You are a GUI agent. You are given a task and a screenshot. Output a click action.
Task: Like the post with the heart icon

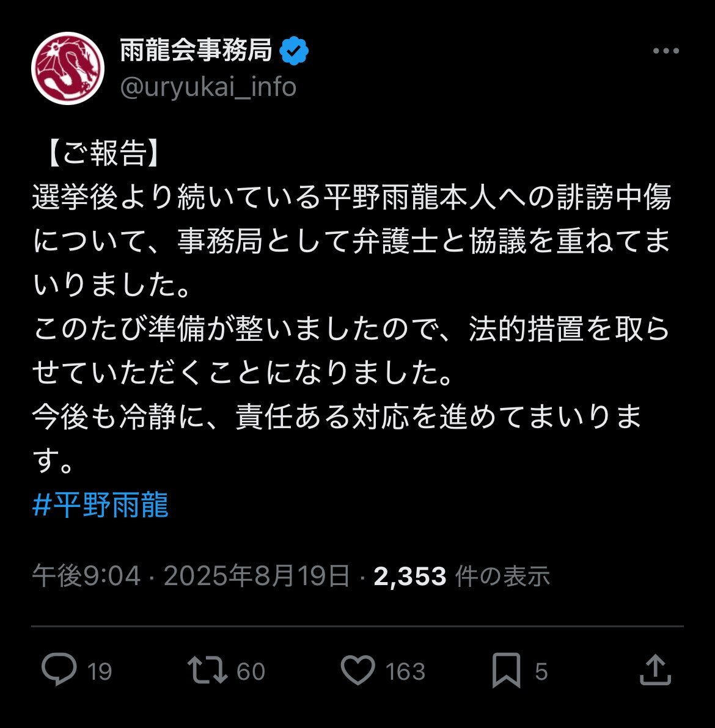coord(358,669)
